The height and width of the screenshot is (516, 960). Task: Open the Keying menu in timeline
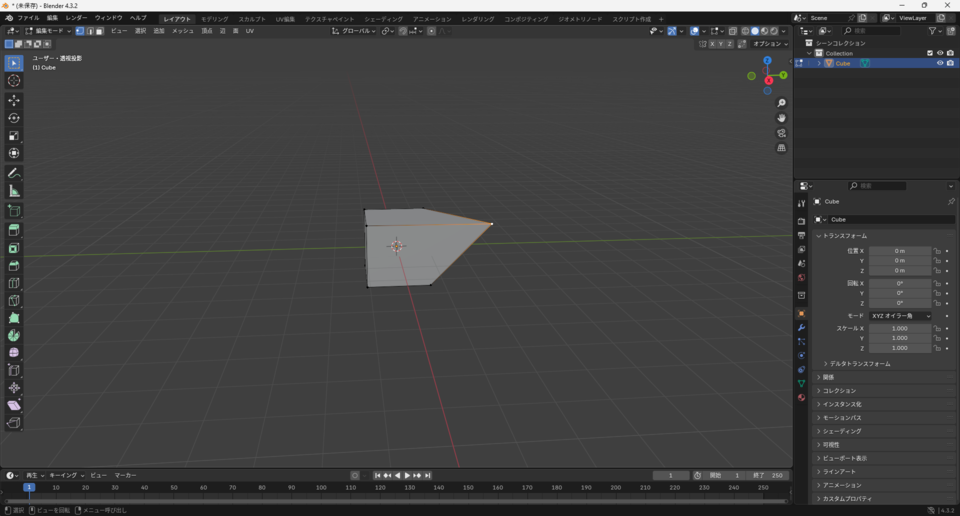point(66,476)
